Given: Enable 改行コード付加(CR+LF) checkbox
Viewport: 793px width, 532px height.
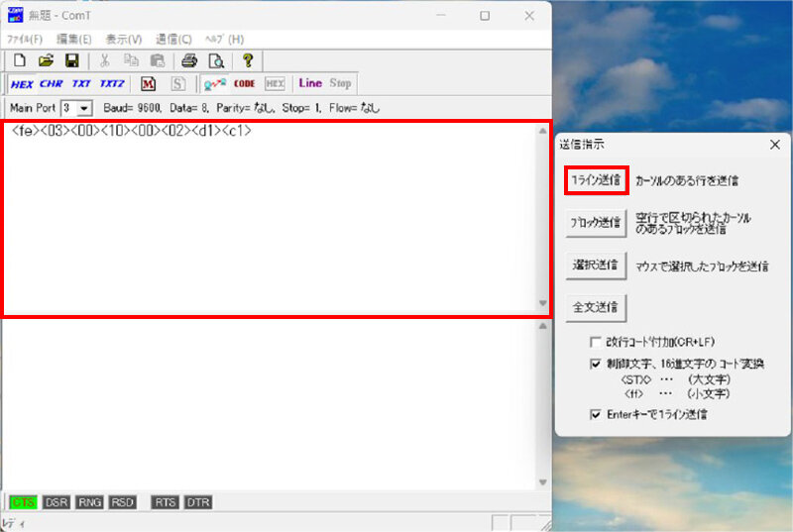Looking at the screenshot, I should click(596, 341).
